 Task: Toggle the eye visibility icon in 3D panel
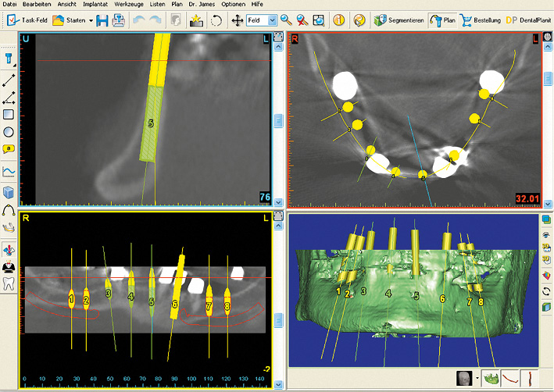[x=545, y=233]
